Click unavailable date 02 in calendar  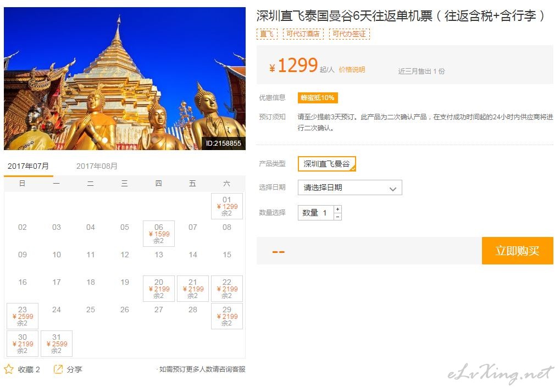click(23, 227)
